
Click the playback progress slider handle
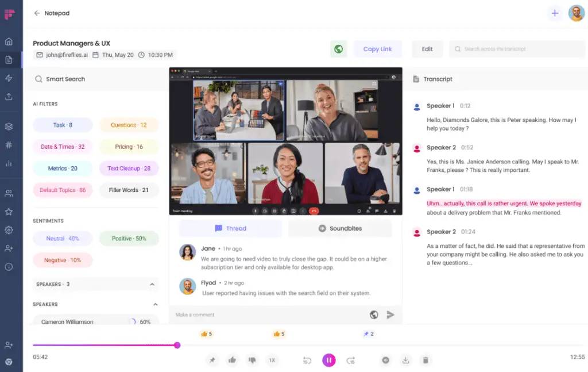point(177,345)
